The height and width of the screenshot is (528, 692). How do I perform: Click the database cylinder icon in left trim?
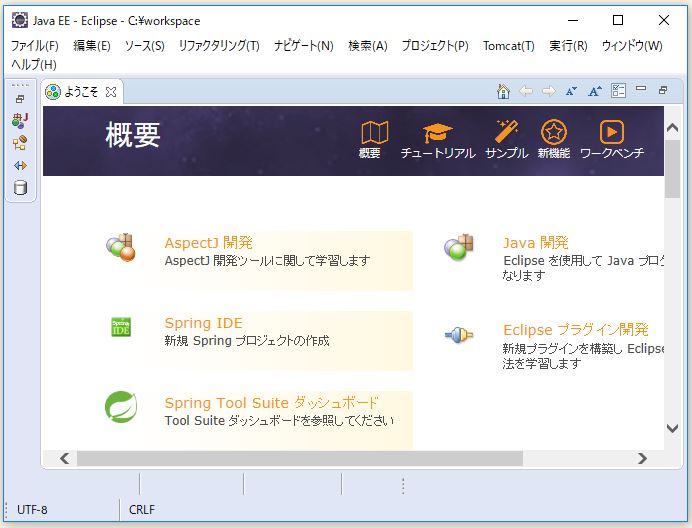20,188
